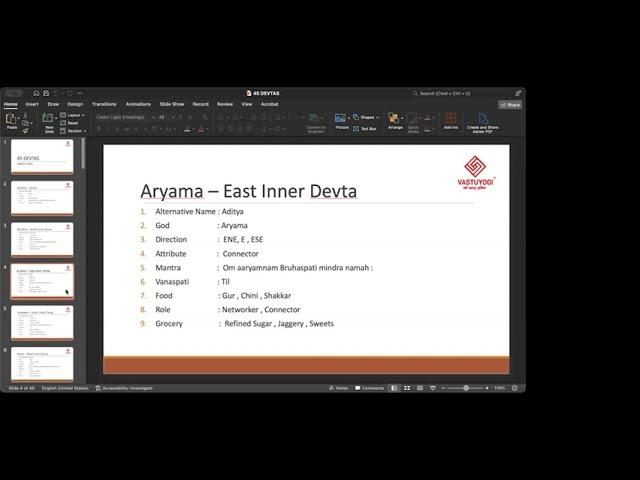640x480 pixels.
Task: Toggle the Notes pane
Action: click(x=338, y=388)
